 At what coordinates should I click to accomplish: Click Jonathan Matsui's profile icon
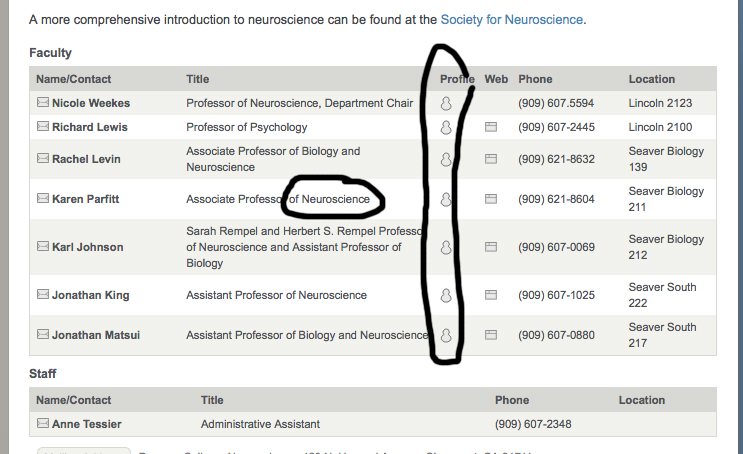(447, 335)
